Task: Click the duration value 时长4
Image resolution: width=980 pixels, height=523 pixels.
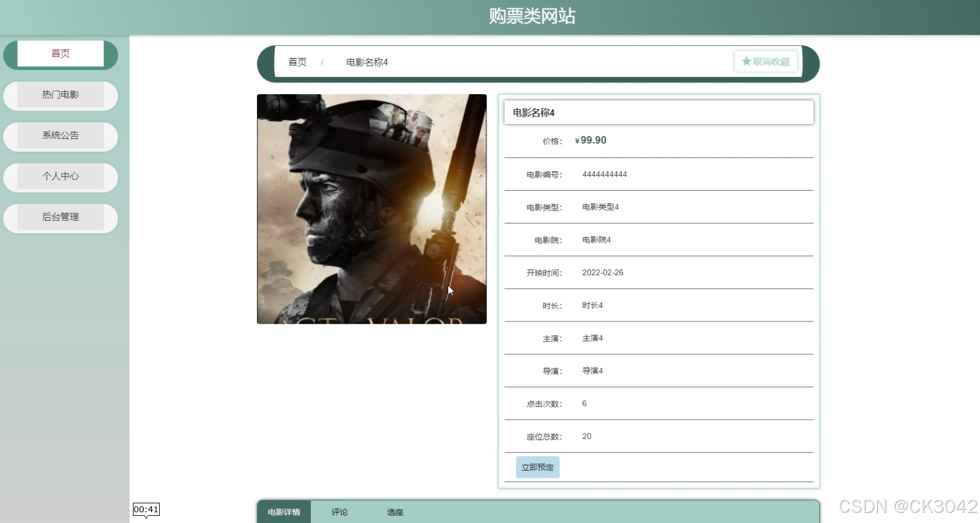Action: [x=593, y=305]
